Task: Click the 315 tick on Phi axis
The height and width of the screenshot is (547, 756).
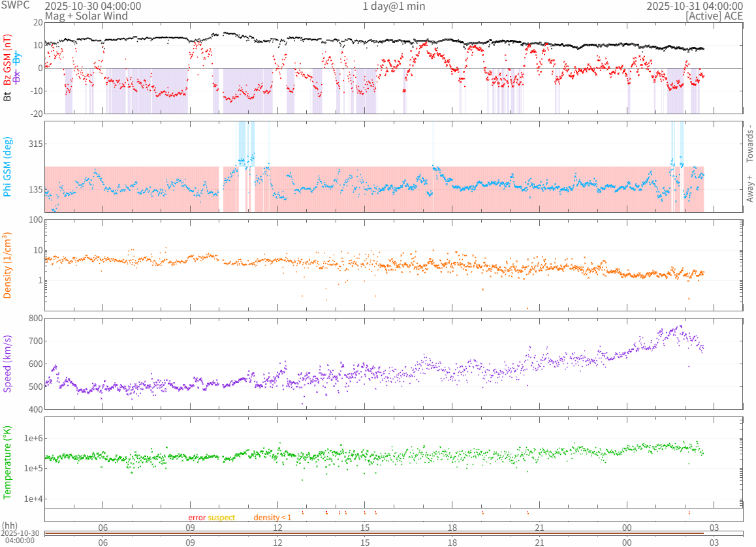Action: [35, 144]
